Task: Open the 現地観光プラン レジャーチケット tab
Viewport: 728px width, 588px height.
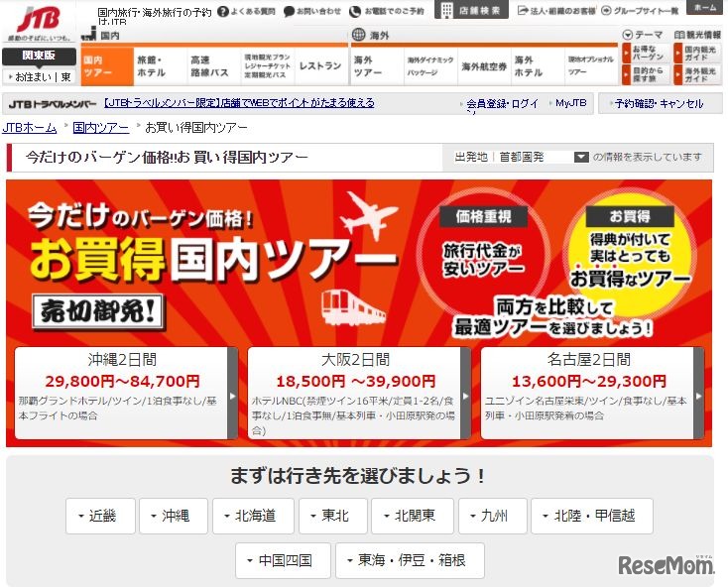Action: click(x=268, y=66)
